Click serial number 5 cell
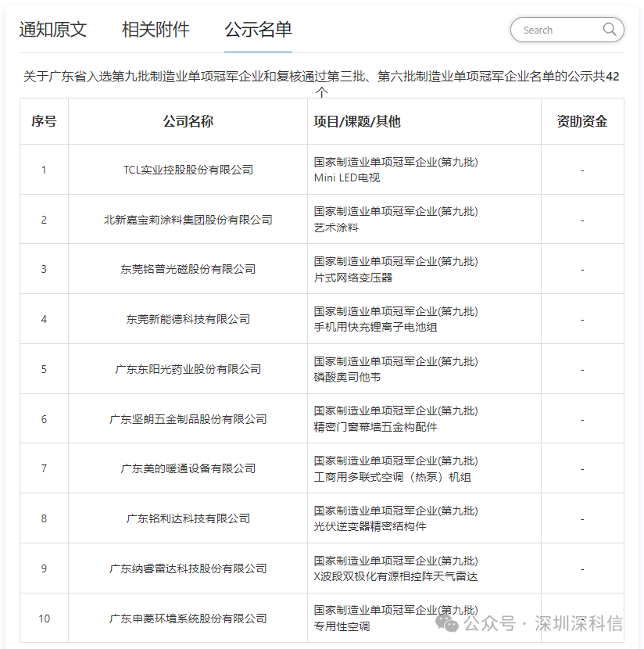The width and height of the screenshot is (644, 649). pyautogui.click(x=44, y=369)
